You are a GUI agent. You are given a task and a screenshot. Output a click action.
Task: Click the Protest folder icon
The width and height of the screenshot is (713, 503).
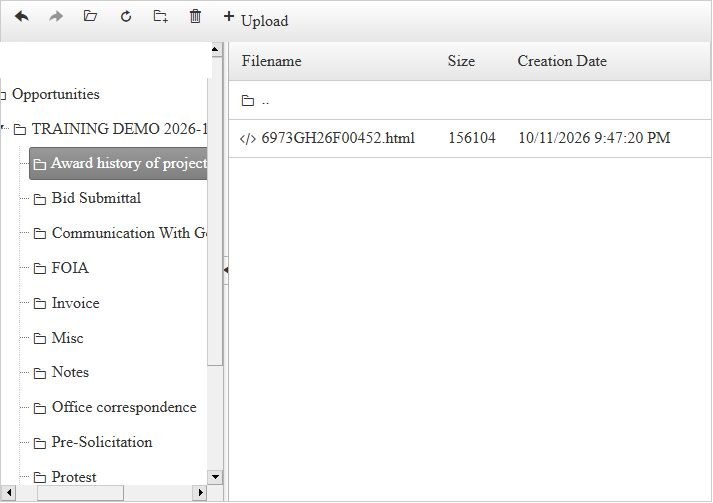40,478
